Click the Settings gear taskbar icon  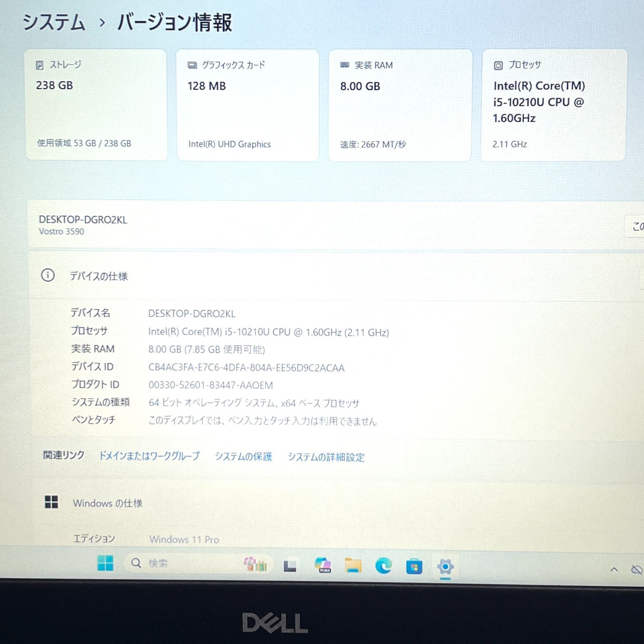pyautogui.click(x=445, y=567)
